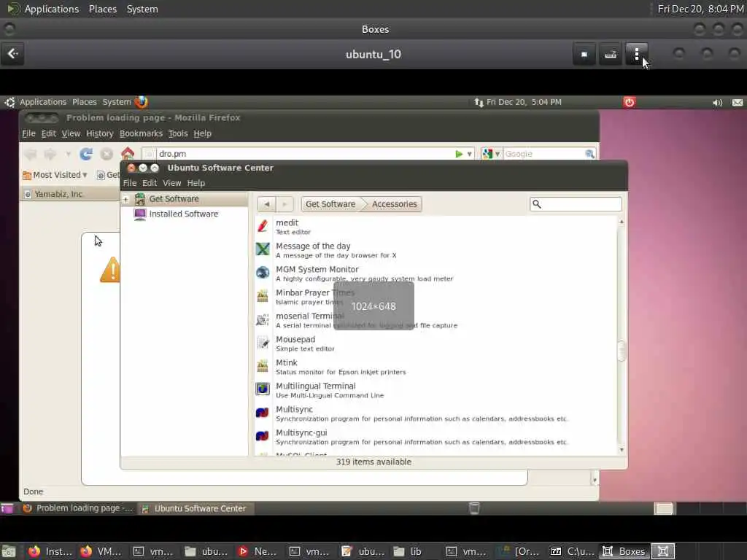Click Firefox home button
The image size is (747, 560).
coord(128,154)
